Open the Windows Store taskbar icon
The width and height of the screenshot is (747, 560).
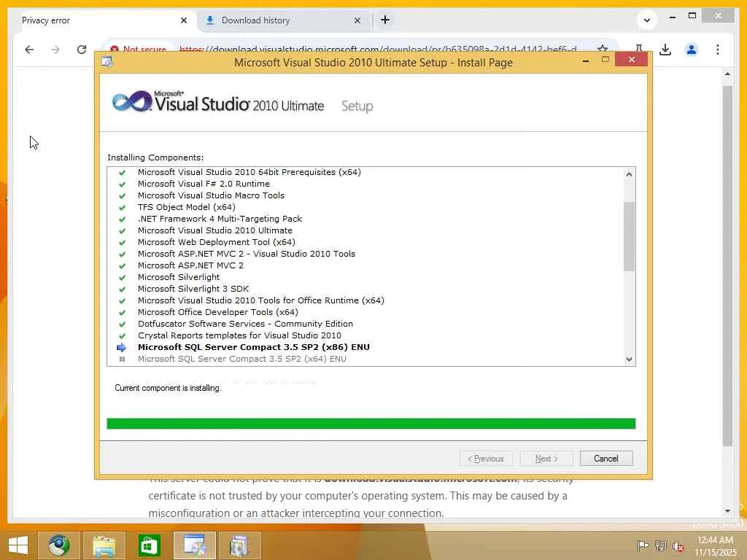click(x=149, y=545)
